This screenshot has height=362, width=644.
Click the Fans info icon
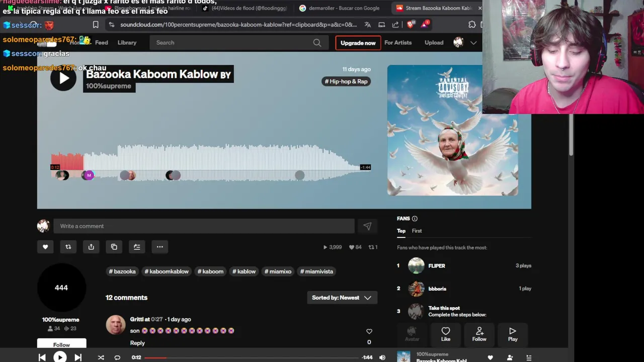coord(415,219)
